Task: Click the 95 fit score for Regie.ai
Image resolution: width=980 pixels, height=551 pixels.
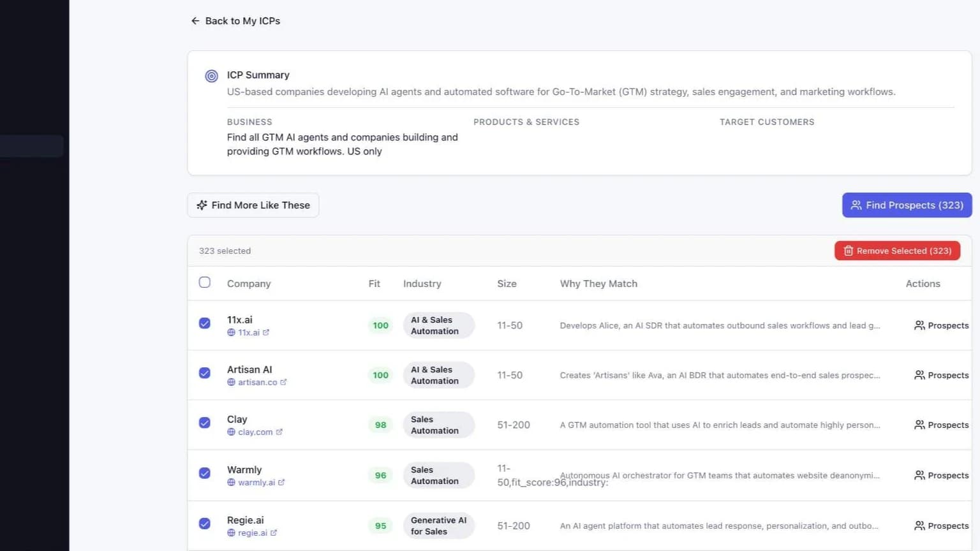Action: point(380,525)
